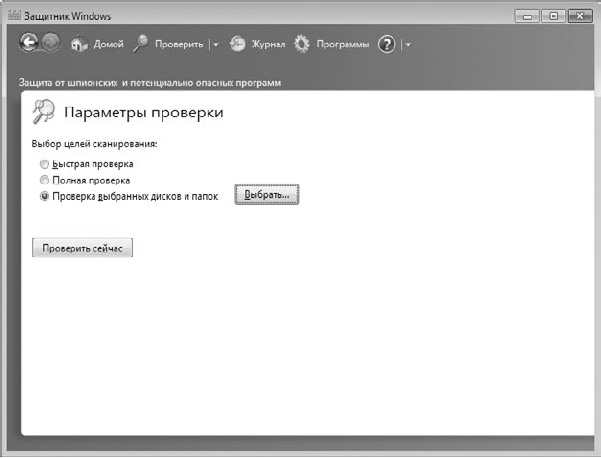The height and width of the screenshot is (458, 601).
Task: Open the Журнал toolbar label
Action: point(268,44)
